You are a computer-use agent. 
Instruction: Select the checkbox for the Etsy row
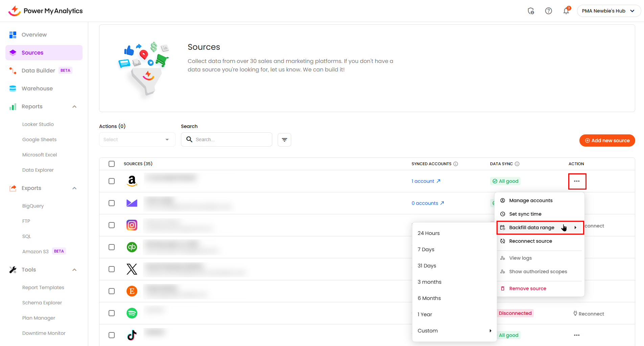[x=112, y=291]
